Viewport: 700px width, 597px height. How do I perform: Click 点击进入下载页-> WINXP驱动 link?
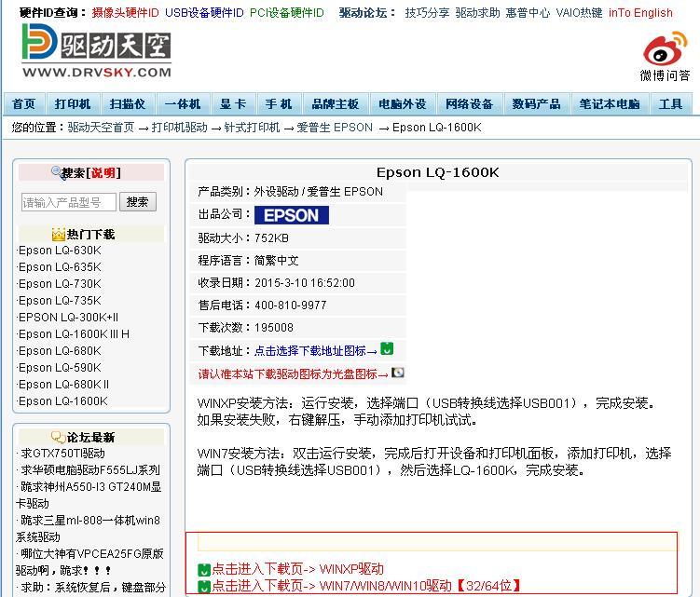click(x=297, y=569)
